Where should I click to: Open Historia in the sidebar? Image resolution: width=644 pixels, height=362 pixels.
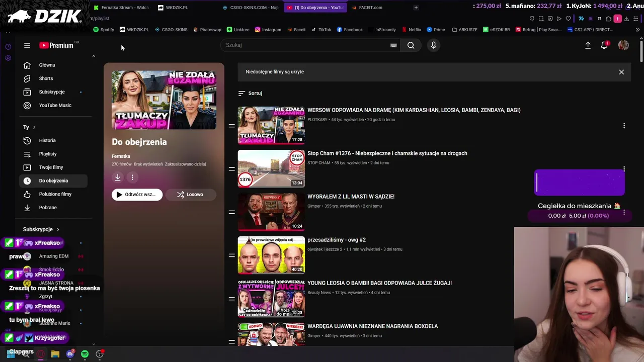click(53, 140)
